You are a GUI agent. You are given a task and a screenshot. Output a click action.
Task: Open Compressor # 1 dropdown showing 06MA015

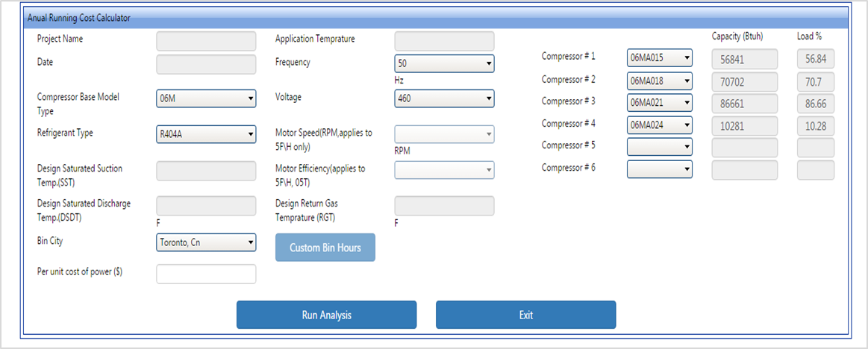point(660,57)
